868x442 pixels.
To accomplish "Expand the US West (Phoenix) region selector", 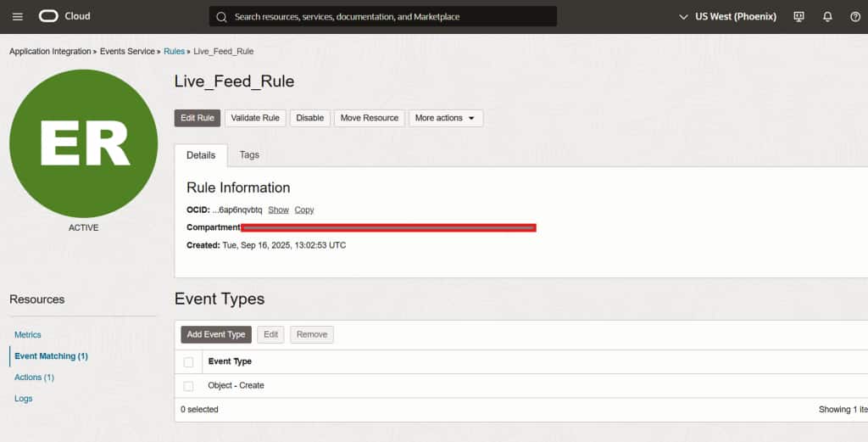I will click(x=727, y=17).
